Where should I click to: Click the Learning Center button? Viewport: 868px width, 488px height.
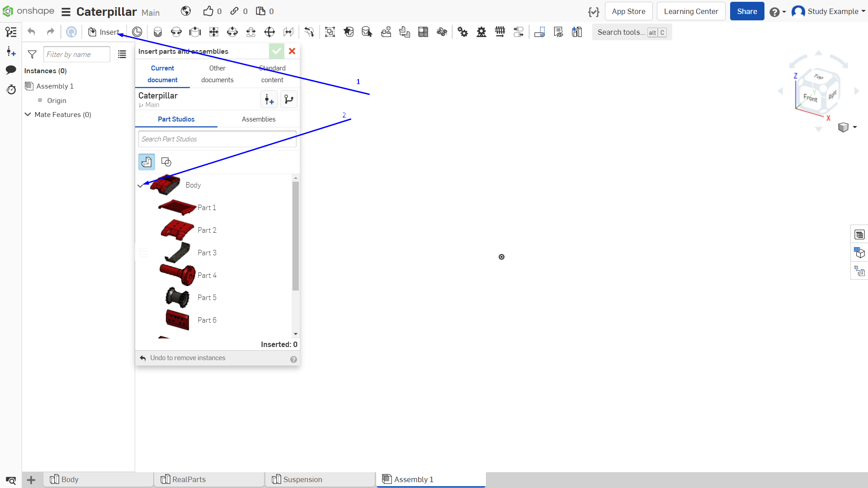tap(691, 11)
